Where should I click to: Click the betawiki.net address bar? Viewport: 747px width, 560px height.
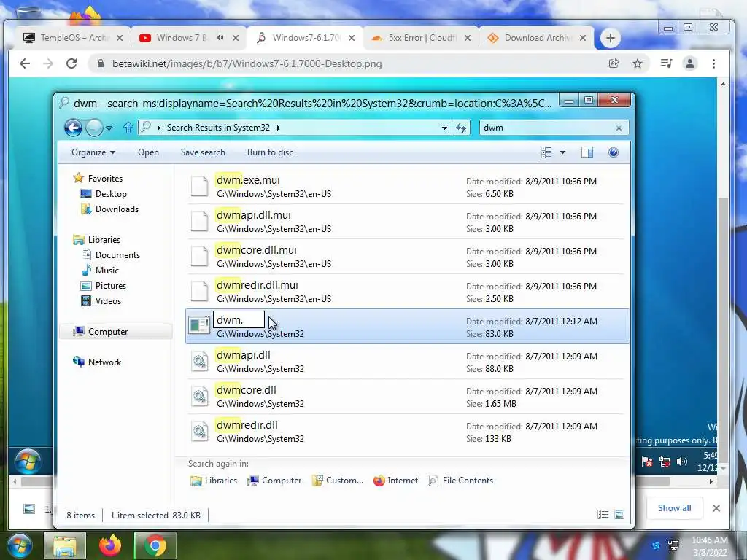point(348,64)
